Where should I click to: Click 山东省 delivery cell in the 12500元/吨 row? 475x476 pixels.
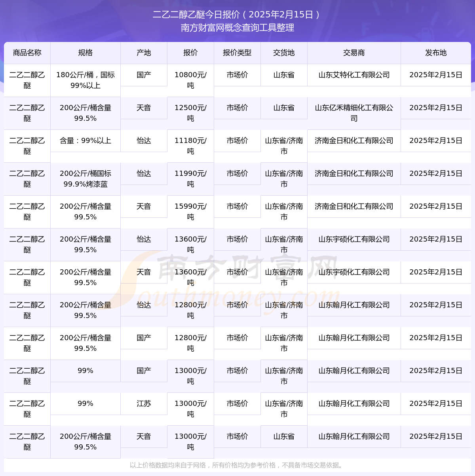pyautogui.click(x=284, y=108)
